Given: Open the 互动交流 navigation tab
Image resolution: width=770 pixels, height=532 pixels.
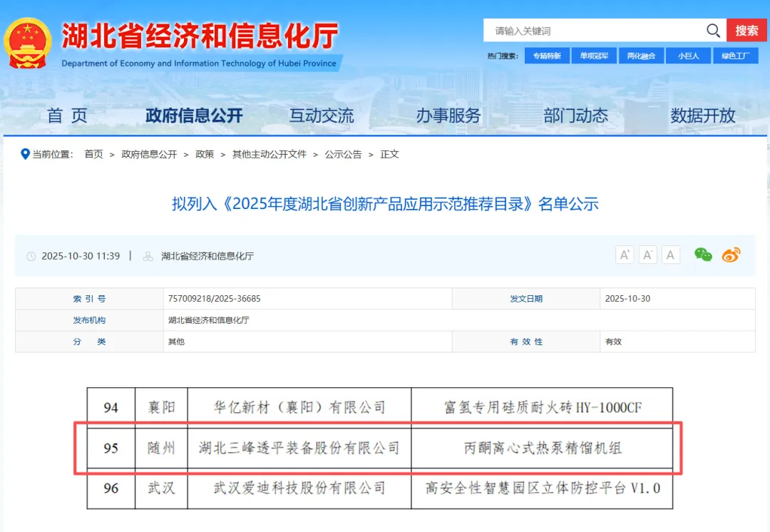Looking at the screenshot, I should (x=321, y=116).
